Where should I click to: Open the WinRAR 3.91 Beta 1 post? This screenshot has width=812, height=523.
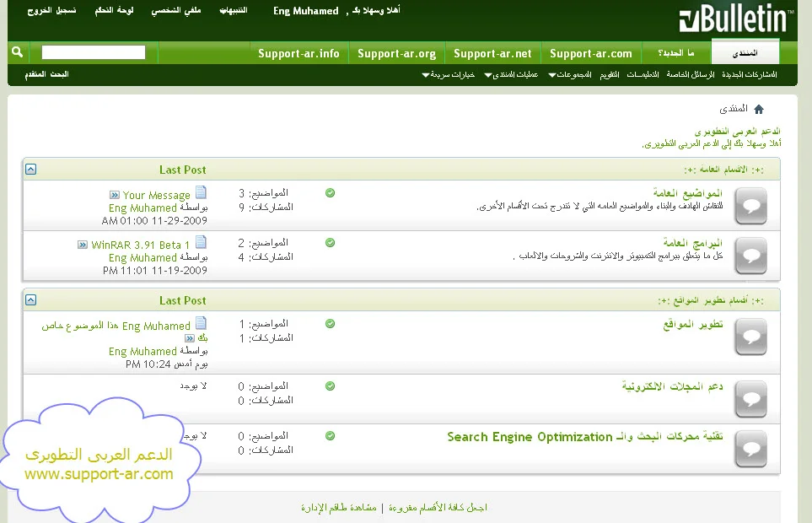pos(141,245)
